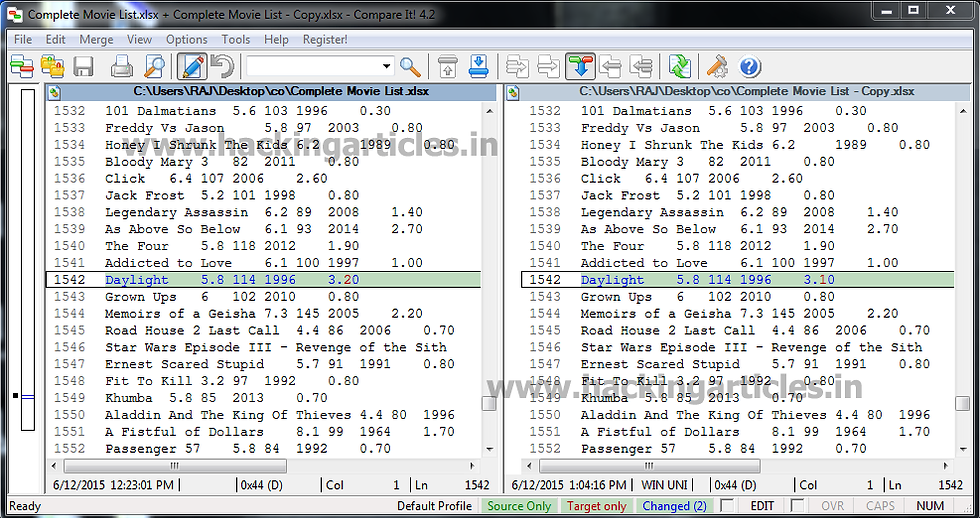Open left file icon dropdown near path
Viewport: 980px width, 518px height.
point(54,92)
